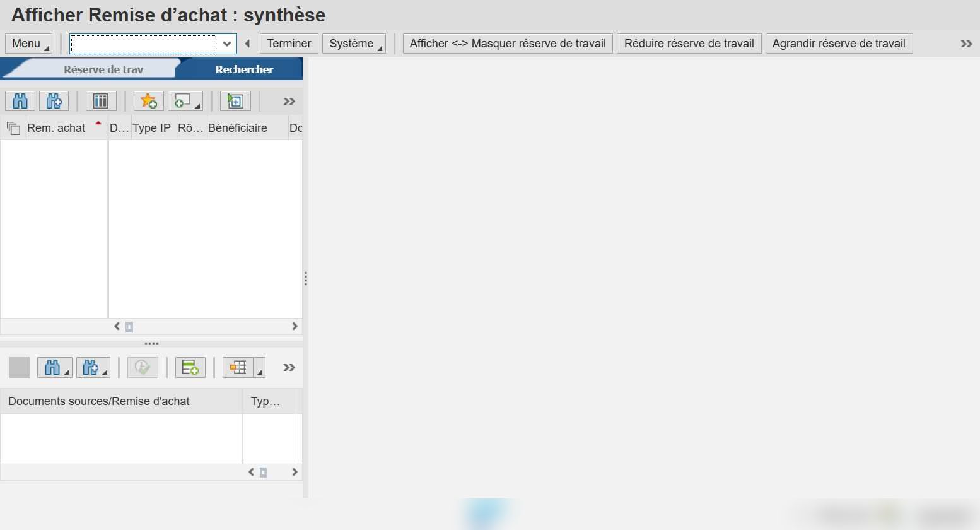Click Agrandir réserve de travail button

[839, 44]
